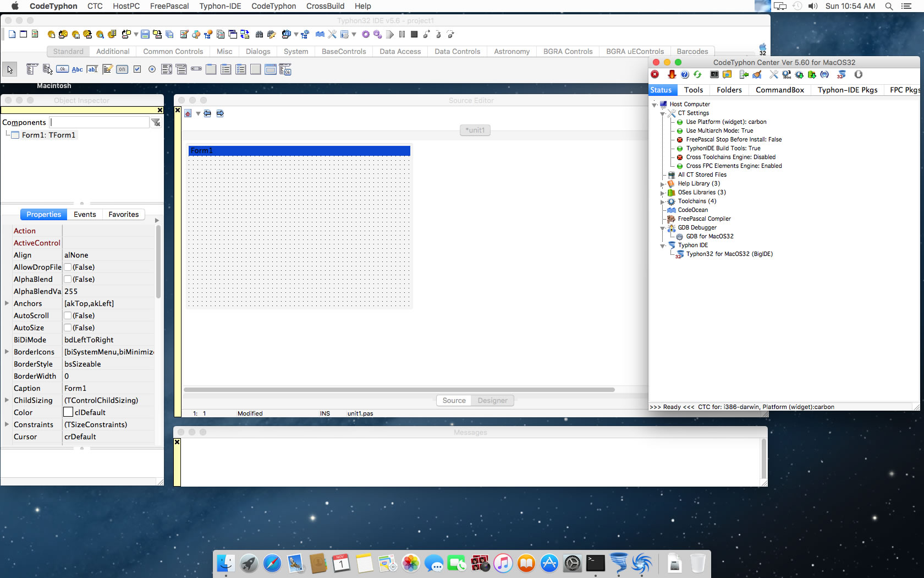Switch to the Common Controls palette tab
924x578 pixels.
tap(173, 51)
